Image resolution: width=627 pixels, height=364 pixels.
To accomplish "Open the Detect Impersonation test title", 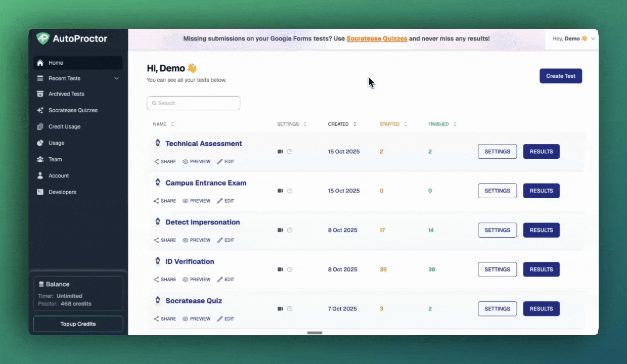I will [203, 222].
